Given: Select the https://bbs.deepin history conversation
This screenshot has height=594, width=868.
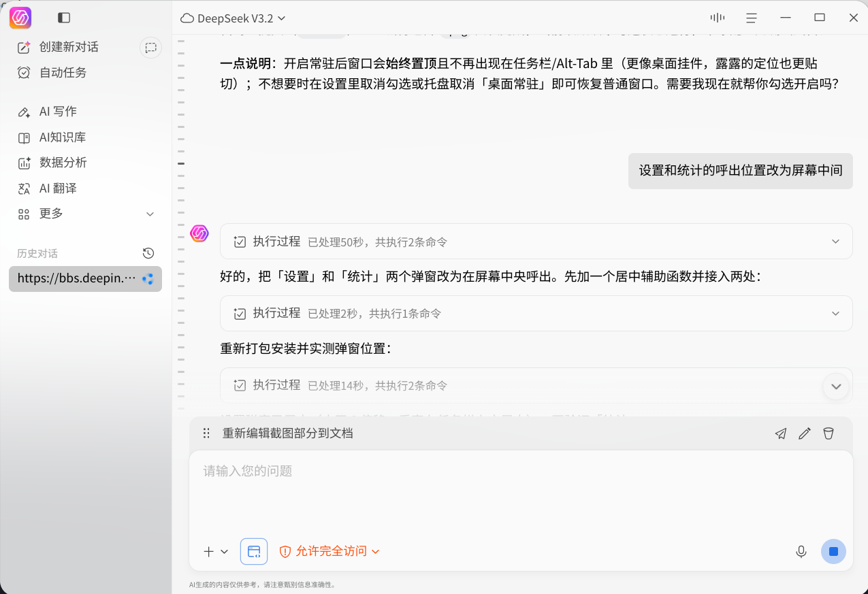Looking at the screenshot, I should [x=86, y=279].
